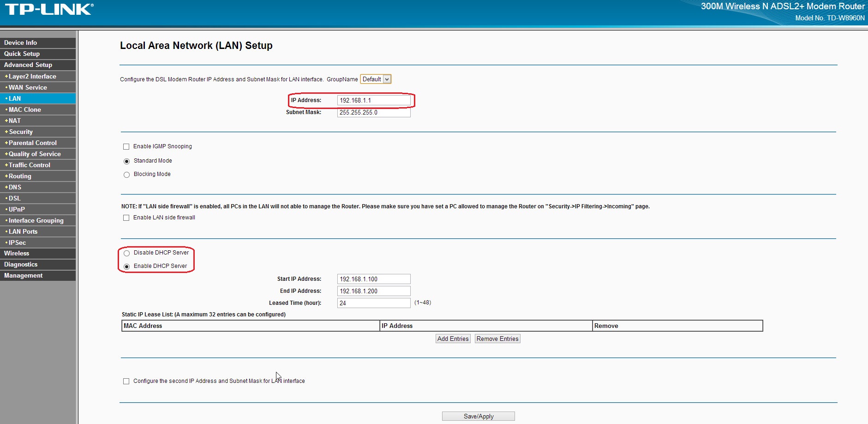Open Advanced Setup section
868x424 pixels.
tap(38, 65)
